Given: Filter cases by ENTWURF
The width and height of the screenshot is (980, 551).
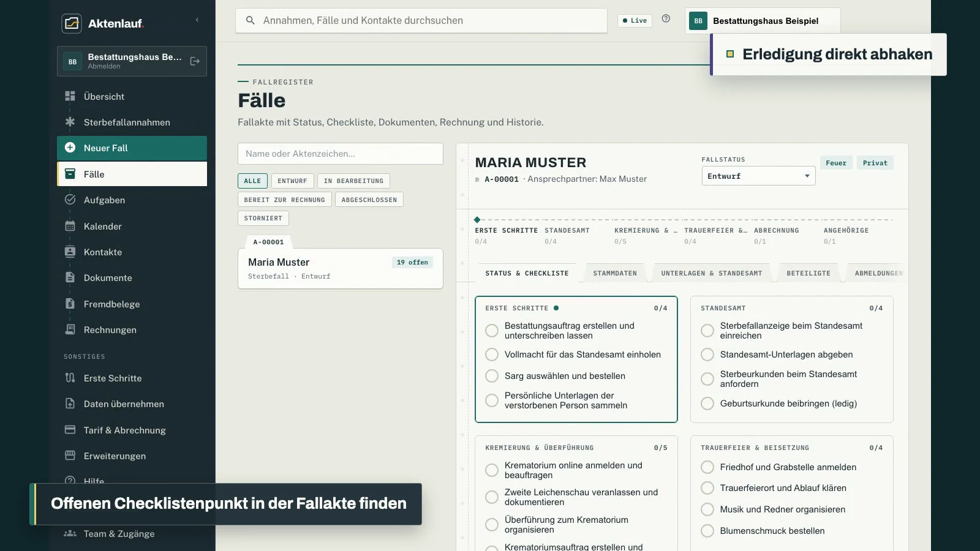Looking at the screenshot, I should point(292,181).
